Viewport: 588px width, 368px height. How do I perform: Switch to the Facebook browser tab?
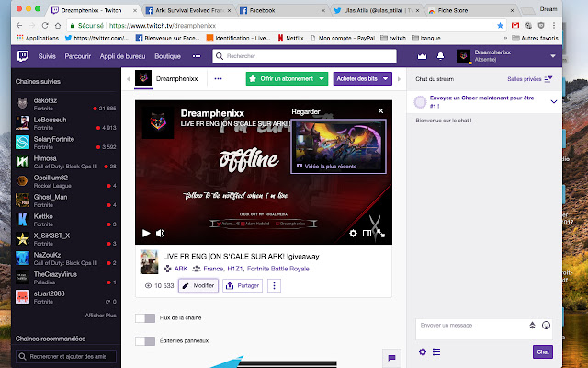(281, 10)
